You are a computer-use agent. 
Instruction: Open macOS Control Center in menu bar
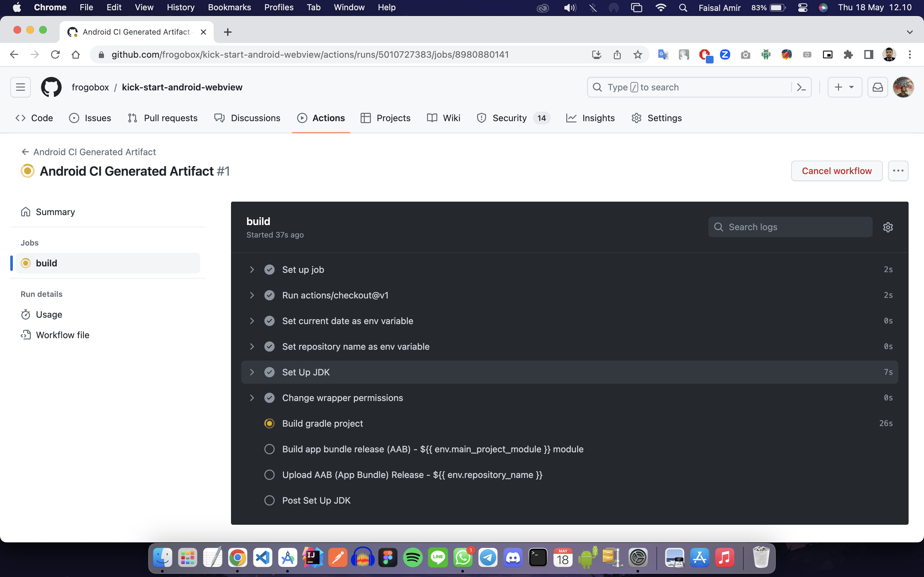(x=802, y=8)
